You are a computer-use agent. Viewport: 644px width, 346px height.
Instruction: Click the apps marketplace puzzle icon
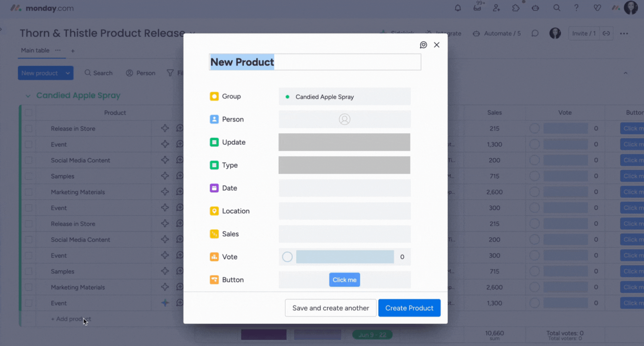coord(516,8)
